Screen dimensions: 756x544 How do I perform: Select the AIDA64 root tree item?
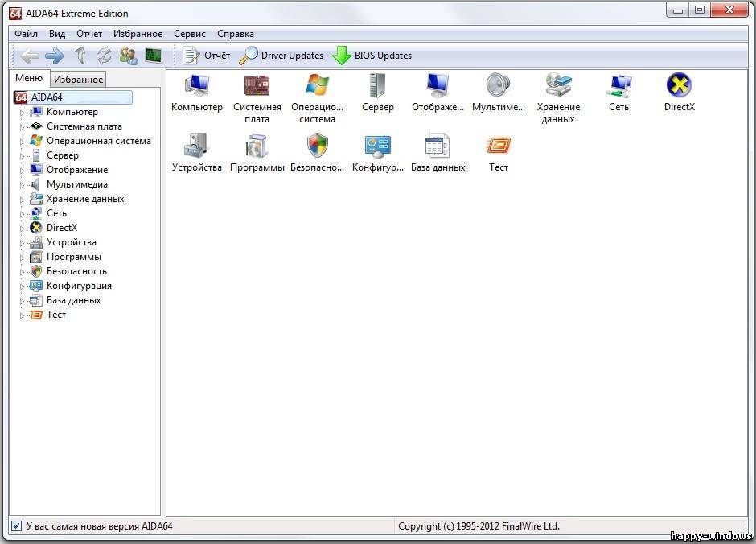tap(72, 97)
